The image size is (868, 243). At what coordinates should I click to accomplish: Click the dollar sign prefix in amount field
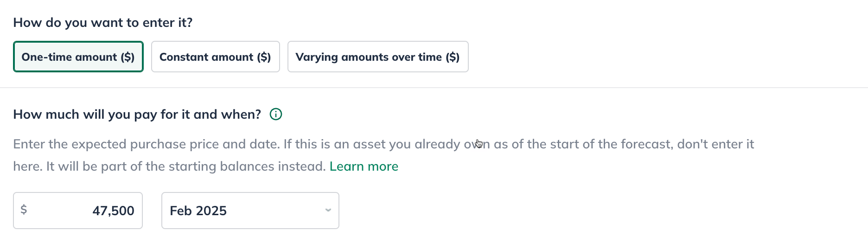(24, 210)
